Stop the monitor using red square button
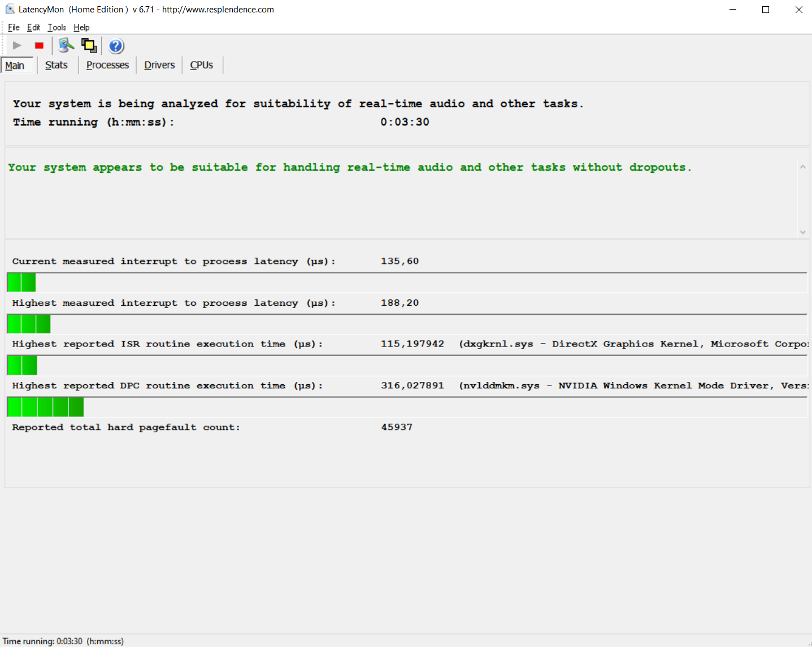Viewport: 812px width, 647px height. 39,46
